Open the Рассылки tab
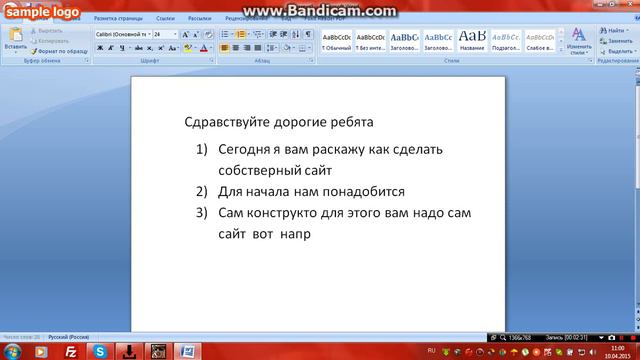This screenshot has width=640, height=360. tap(199, 18)
